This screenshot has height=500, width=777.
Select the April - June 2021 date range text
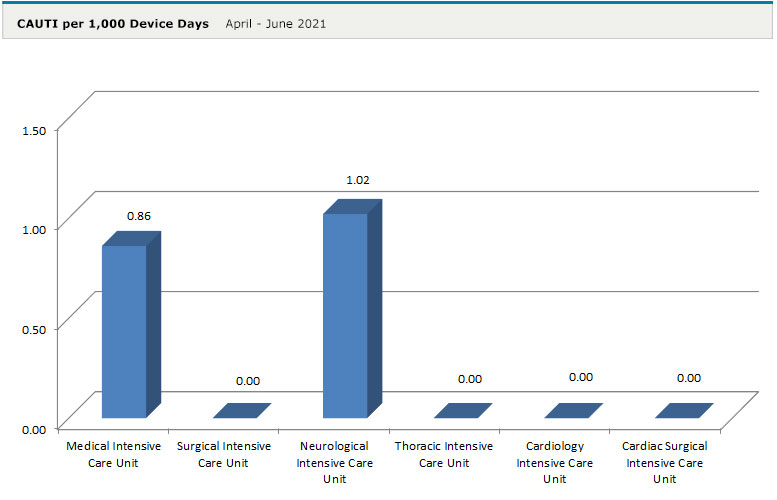click(276, 23)
